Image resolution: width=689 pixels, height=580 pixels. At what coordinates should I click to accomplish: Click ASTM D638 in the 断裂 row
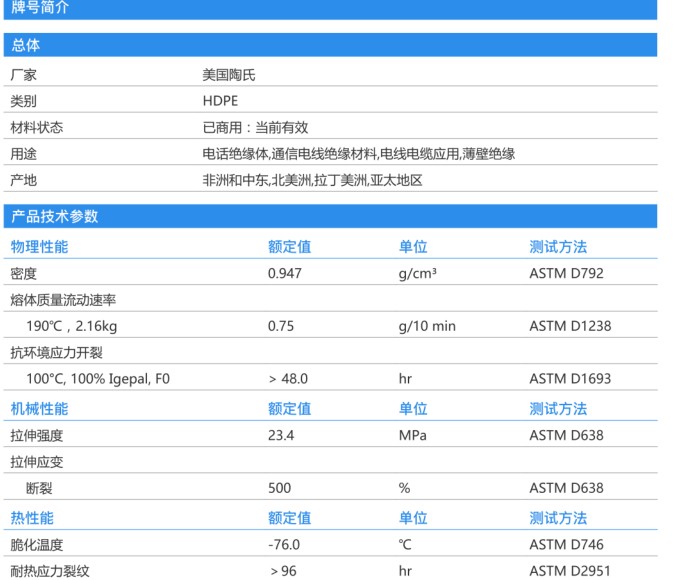[x=566, y=488]
